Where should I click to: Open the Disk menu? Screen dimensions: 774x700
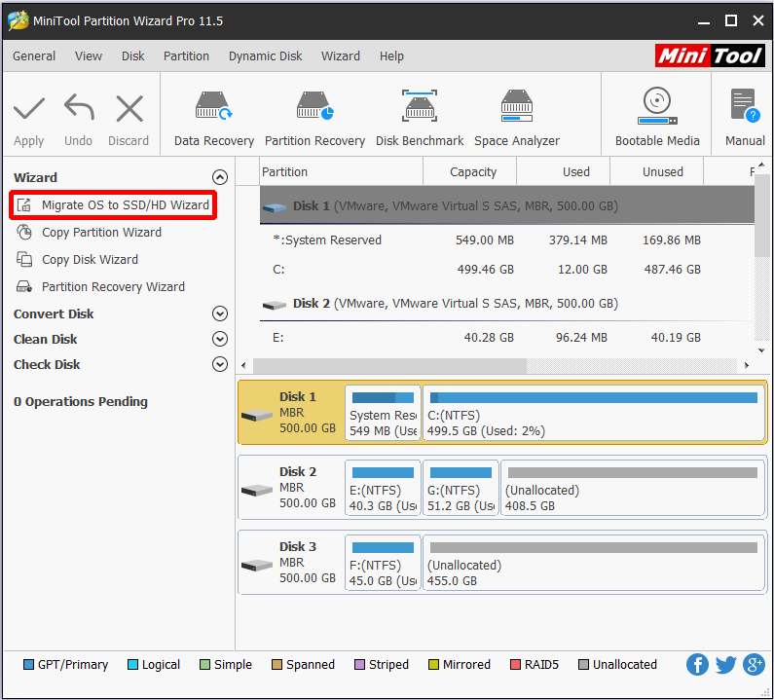(x=132, y=56)
